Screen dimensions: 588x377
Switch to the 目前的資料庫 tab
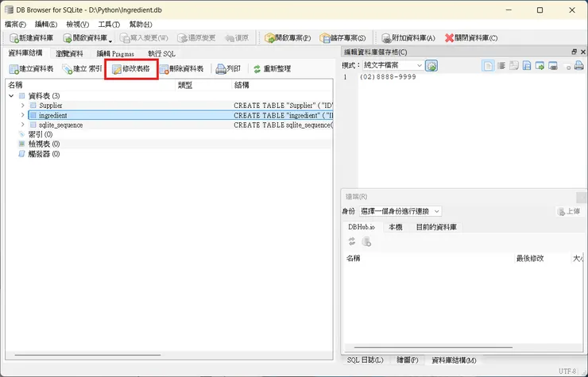click(x=436, y=227)
